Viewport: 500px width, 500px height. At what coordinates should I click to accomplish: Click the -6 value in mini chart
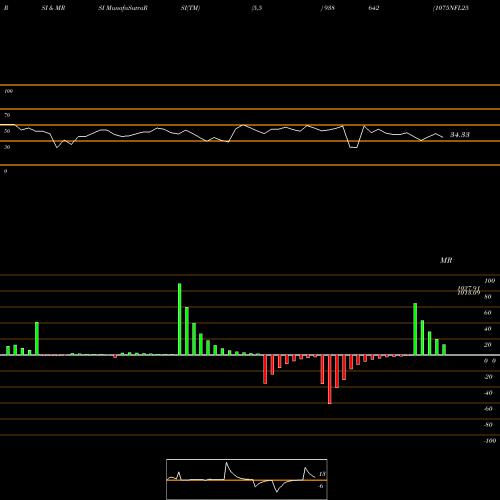[321, 486]
